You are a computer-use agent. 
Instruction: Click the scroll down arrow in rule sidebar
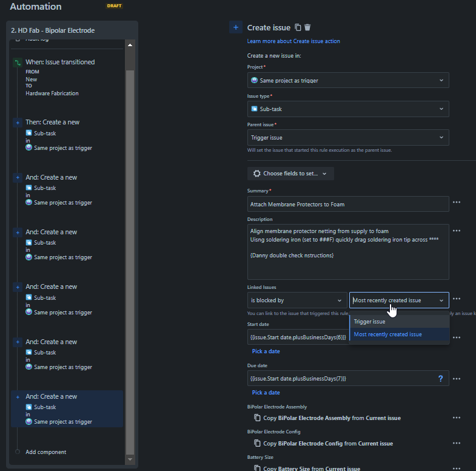click(x=130, y=459)
